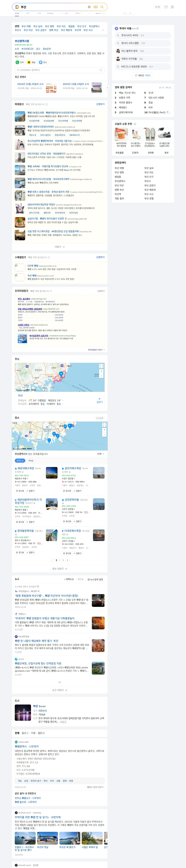Expand more news with down chevron
The width and height of the screenshot is (186, 868).
(x=59, y=682)
